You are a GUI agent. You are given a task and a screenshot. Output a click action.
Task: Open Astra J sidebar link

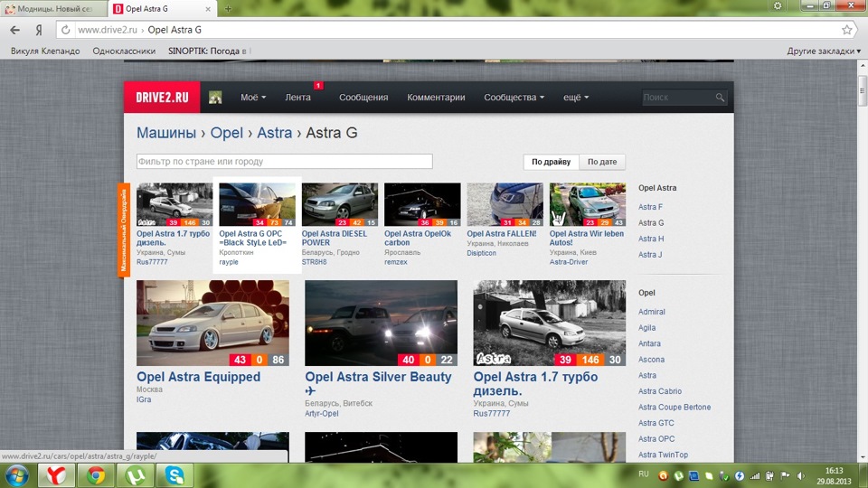point(650,255)
